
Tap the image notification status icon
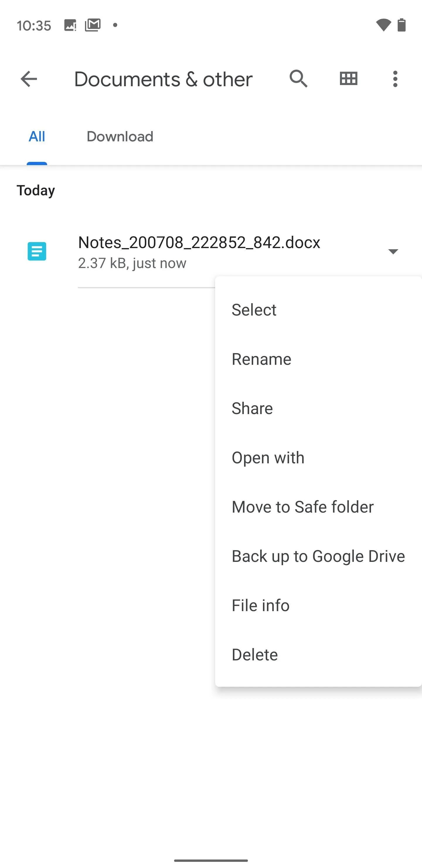(x=70, y=25)
